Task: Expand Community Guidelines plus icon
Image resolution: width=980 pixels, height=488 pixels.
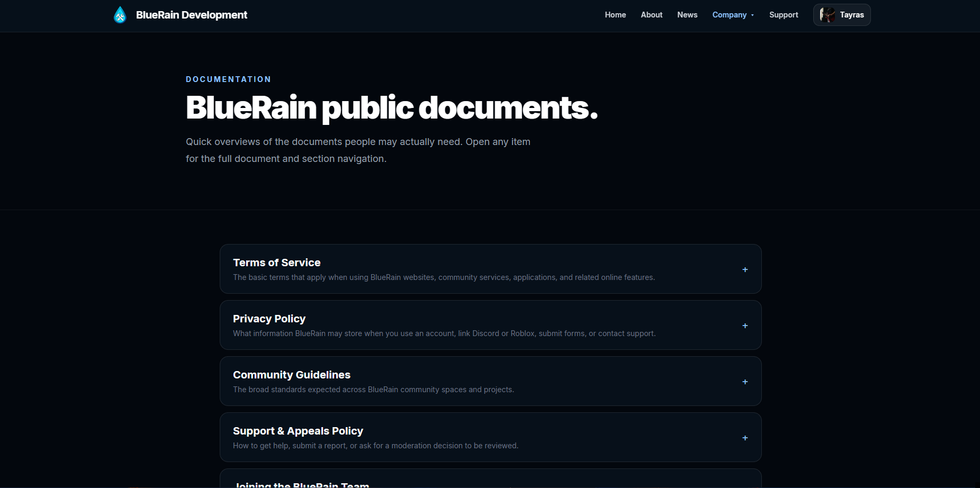Action: point(745,382)
